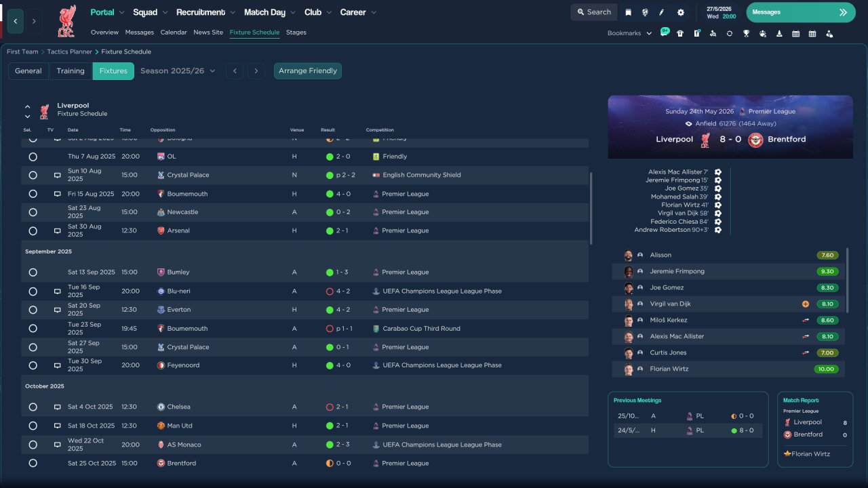Open the Calendar sub-tab
This screenshot has width=868, height=488.
(x=174, y=33)
